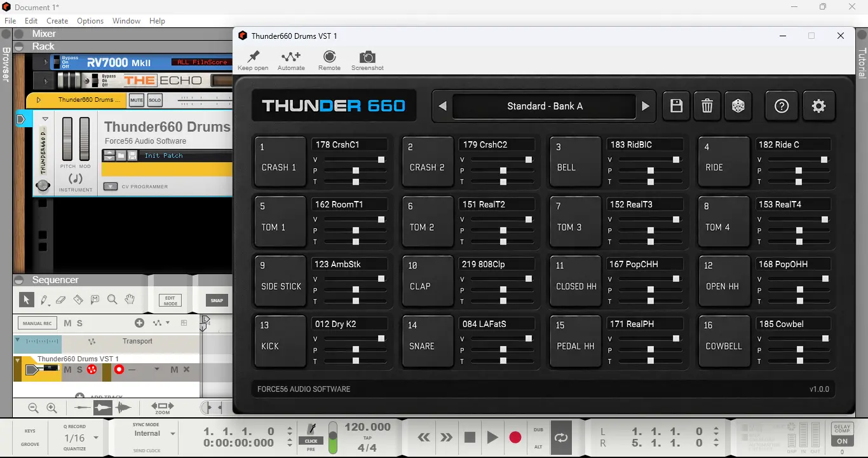Randomize kit with the dice icon
Screen dimensions: 868x458
(738, 106)
